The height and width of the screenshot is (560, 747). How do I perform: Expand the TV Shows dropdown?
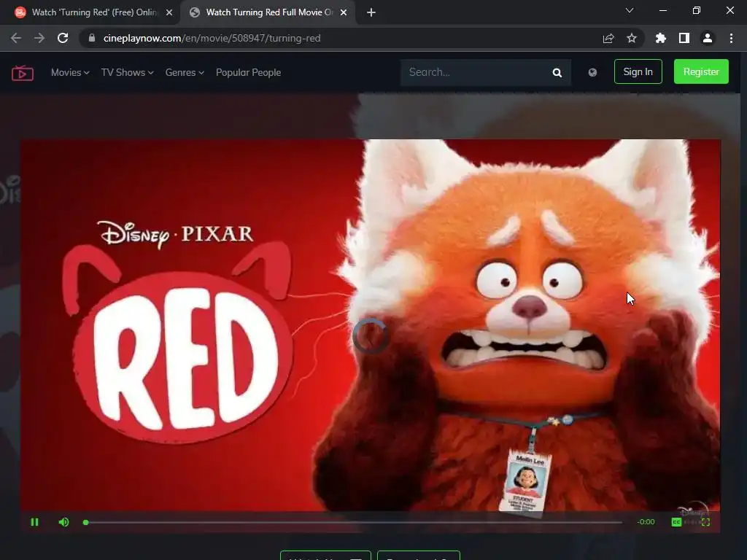pos(127,72)
